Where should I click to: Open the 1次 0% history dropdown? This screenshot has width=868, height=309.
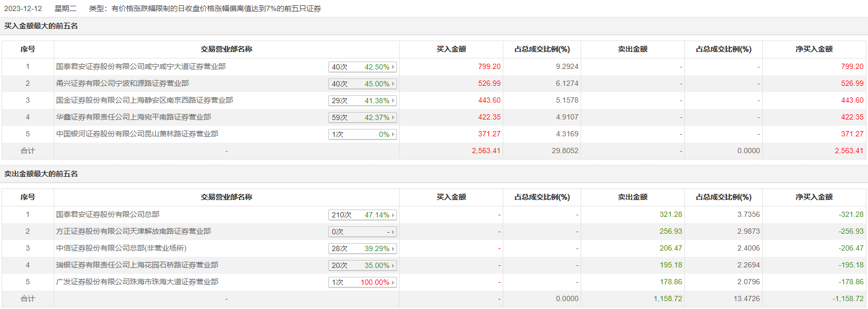[362, 134]
